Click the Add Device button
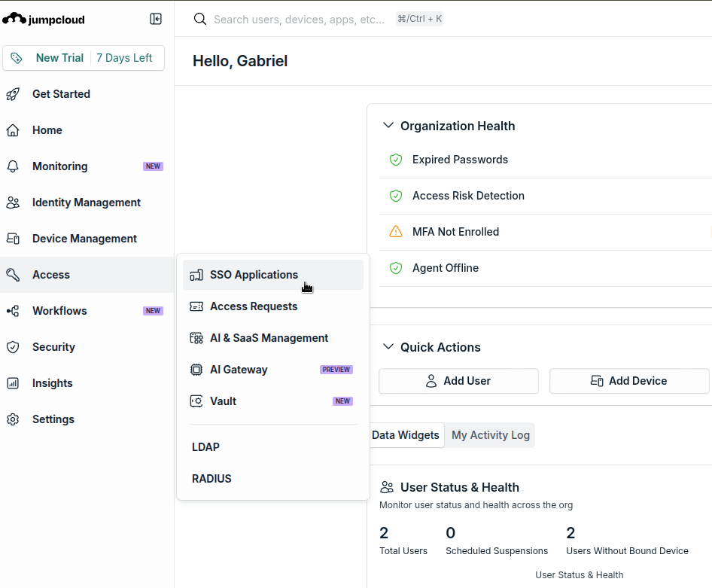This screenshot has height=588, width=712. 629,381
